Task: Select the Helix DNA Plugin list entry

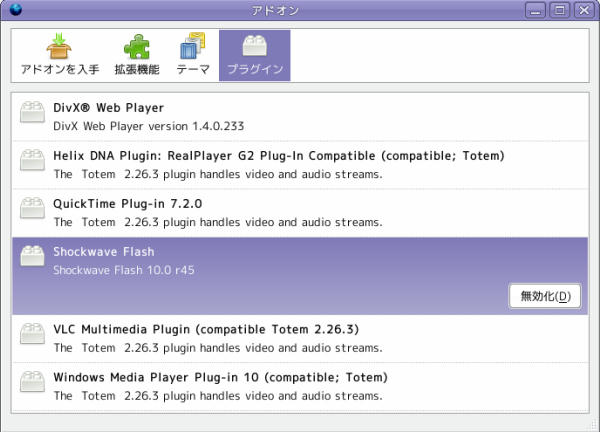Action: [300, 165]
